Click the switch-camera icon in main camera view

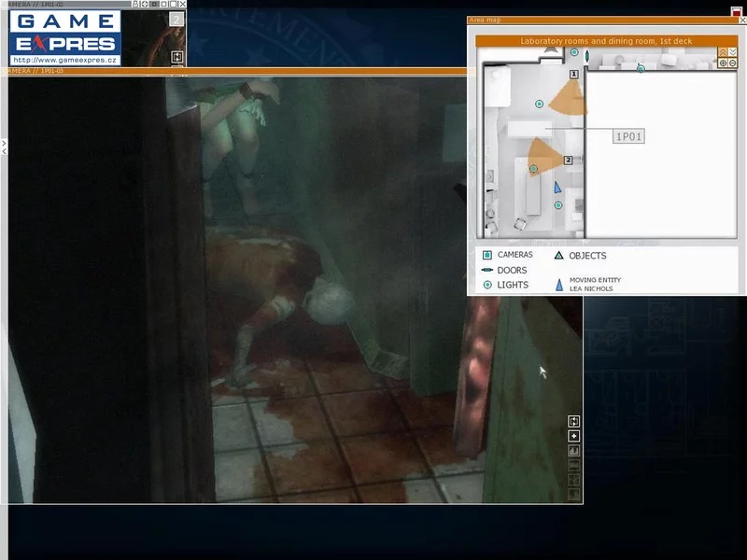click(574, 421)
